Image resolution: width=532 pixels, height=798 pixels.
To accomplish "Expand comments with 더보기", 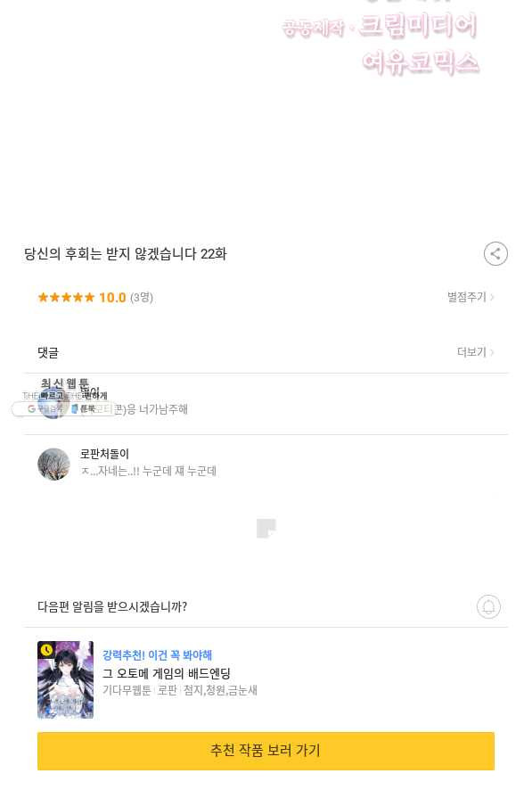I will click(x=471, y=352).
